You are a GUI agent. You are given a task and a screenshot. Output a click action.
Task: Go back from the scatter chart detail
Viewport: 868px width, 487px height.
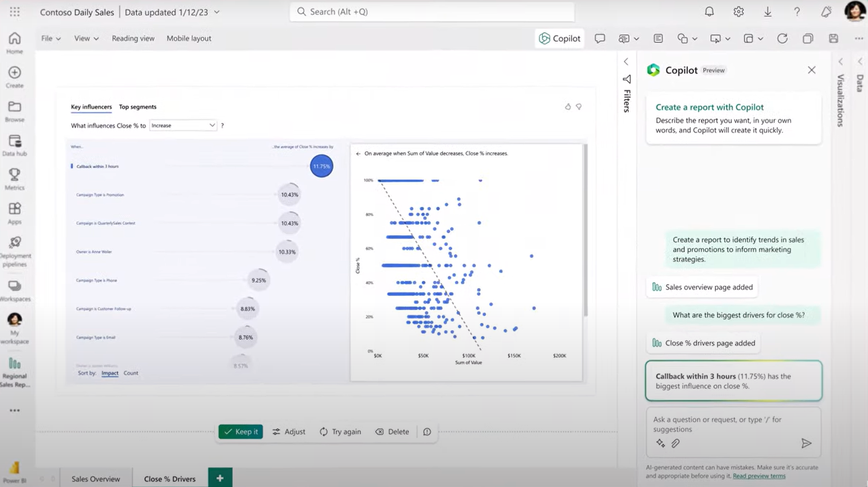358,154
